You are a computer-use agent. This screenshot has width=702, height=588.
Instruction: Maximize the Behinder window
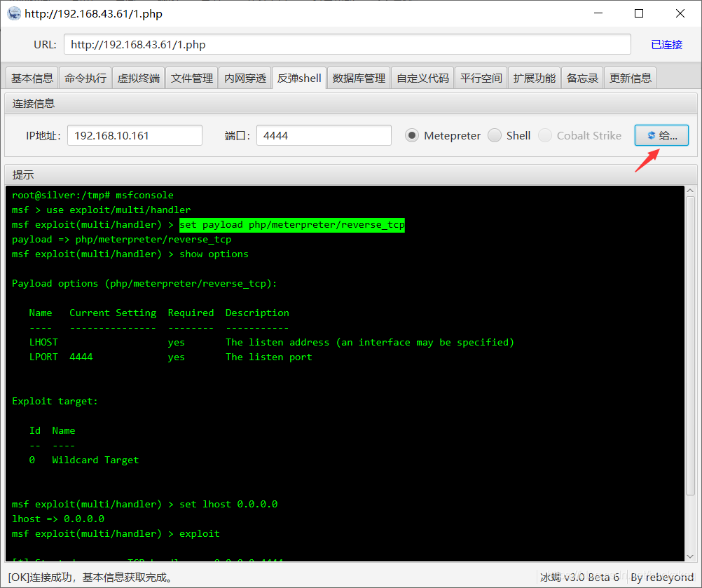click(639, 13)
